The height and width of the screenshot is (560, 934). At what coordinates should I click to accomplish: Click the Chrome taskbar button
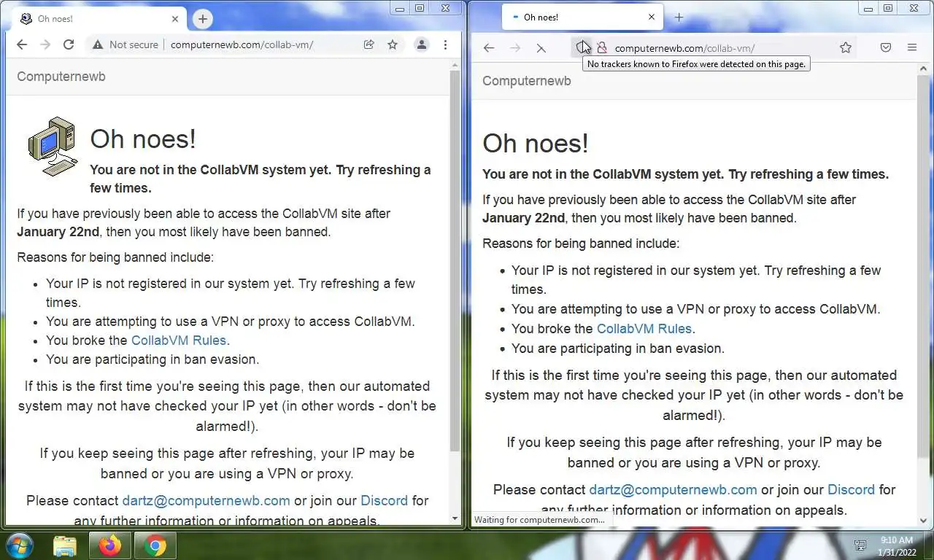155,545
